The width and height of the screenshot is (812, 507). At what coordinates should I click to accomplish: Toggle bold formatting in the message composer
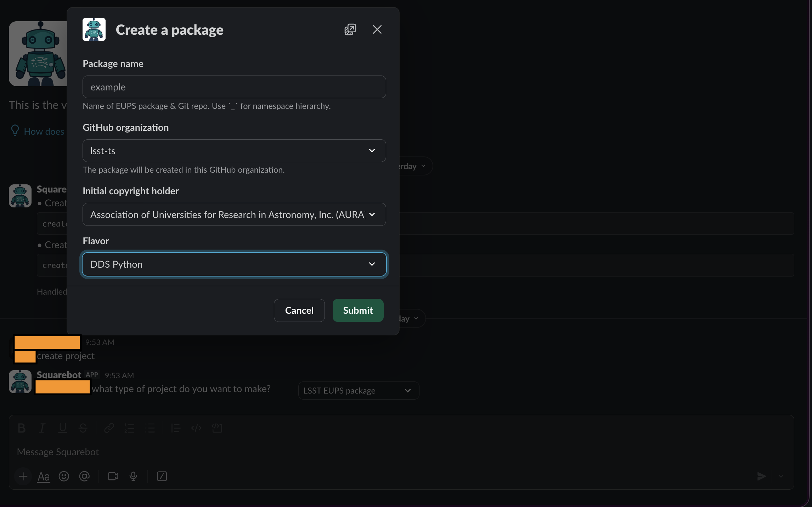[21, 428]
